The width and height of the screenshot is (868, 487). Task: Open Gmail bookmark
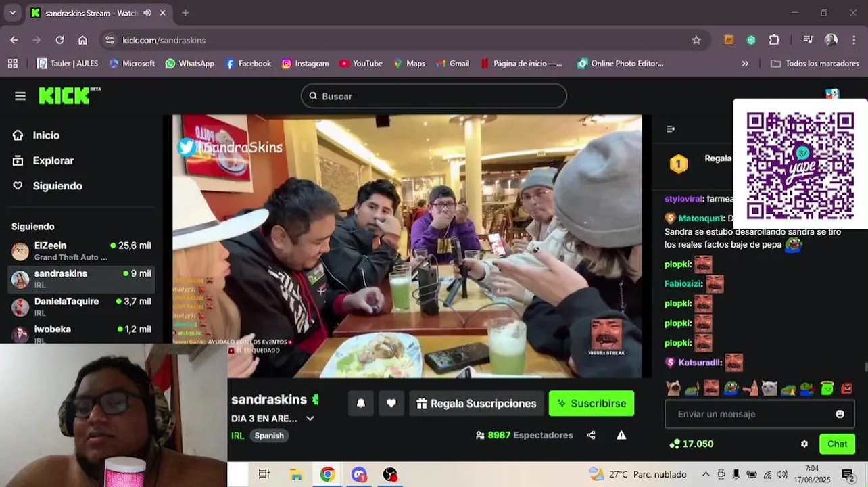[452, 64]
